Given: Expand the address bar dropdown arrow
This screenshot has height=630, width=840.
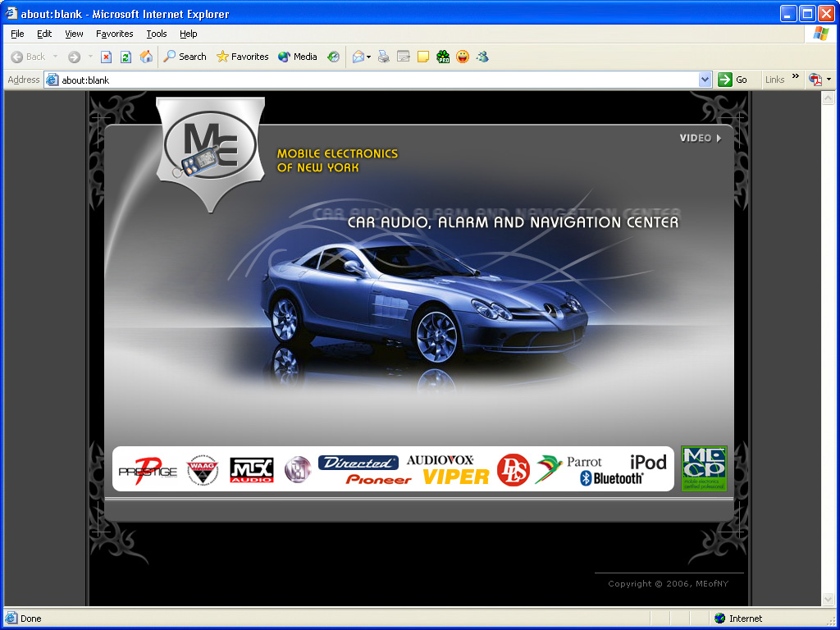Looking at the screenshot, I should pos(705,80).
